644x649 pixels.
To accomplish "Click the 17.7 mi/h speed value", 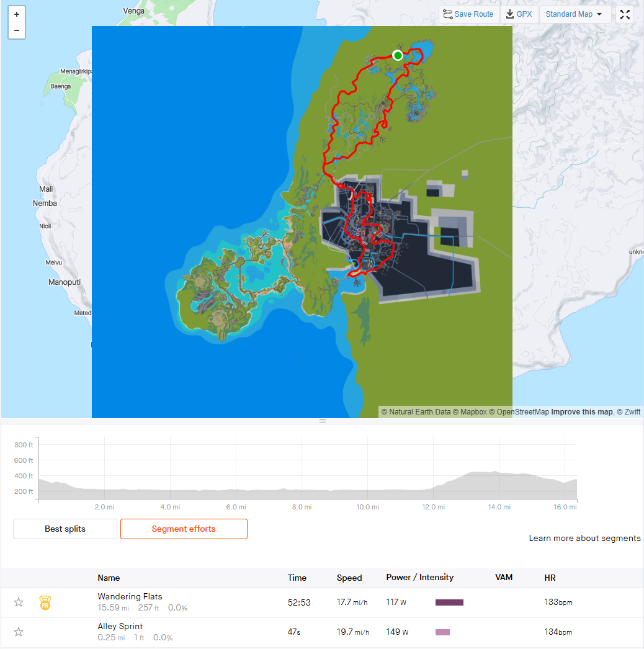I will coord(352,602).
